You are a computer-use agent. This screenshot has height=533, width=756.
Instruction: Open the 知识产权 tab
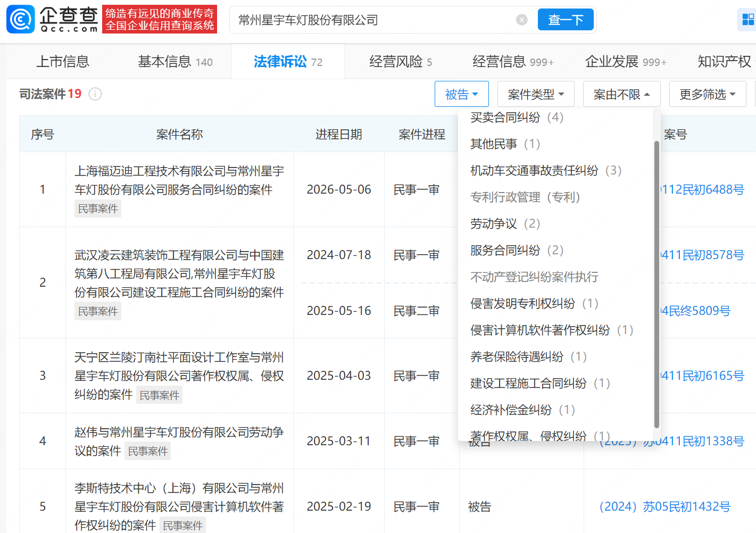tap(725, 62)
